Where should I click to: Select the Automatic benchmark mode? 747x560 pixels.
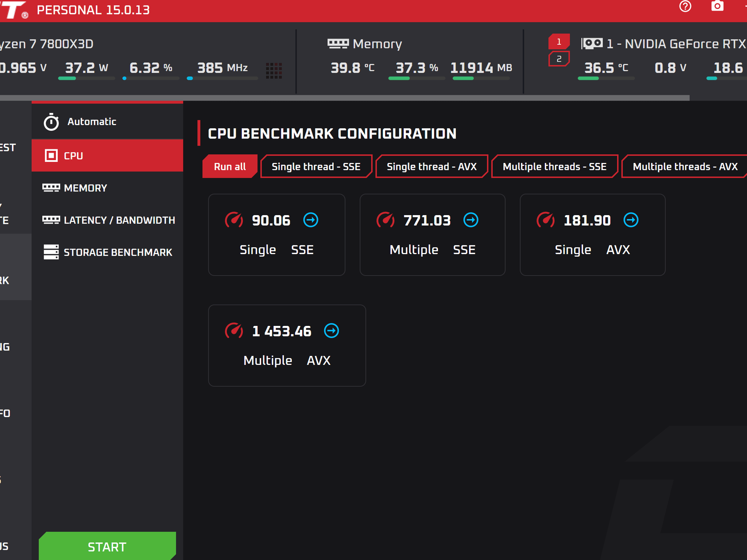pyautogui.click(x=107, y=121)
